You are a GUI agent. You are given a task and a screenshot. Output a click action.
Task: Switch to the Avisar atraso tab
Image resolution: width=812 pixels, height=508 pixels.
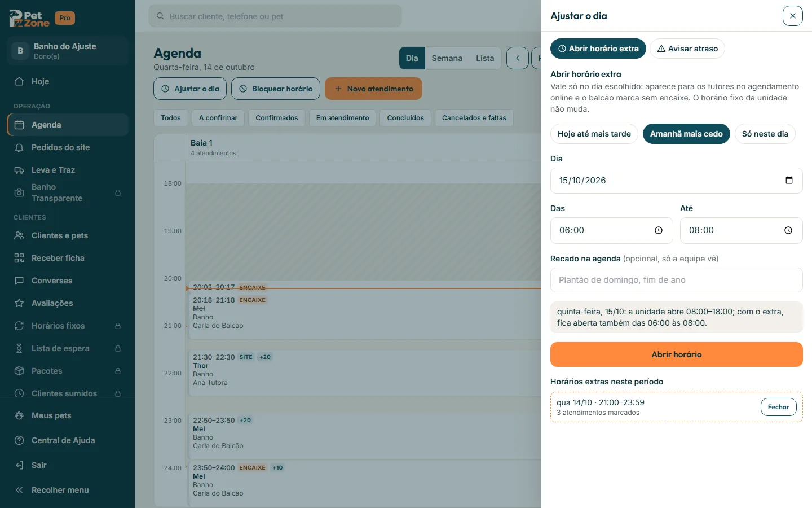tap(687, 49)
